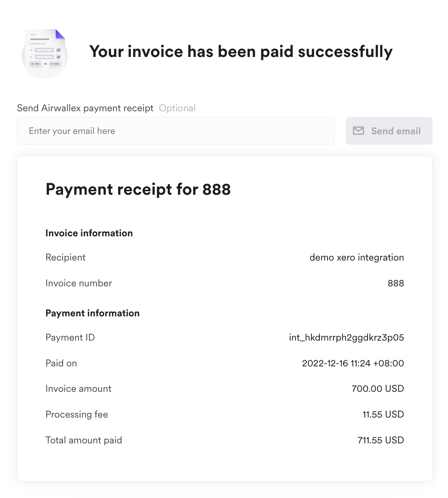448x498 pixels.
Task: Click the total amount paid 711.55 USD
Action: (x=381, y=440)
